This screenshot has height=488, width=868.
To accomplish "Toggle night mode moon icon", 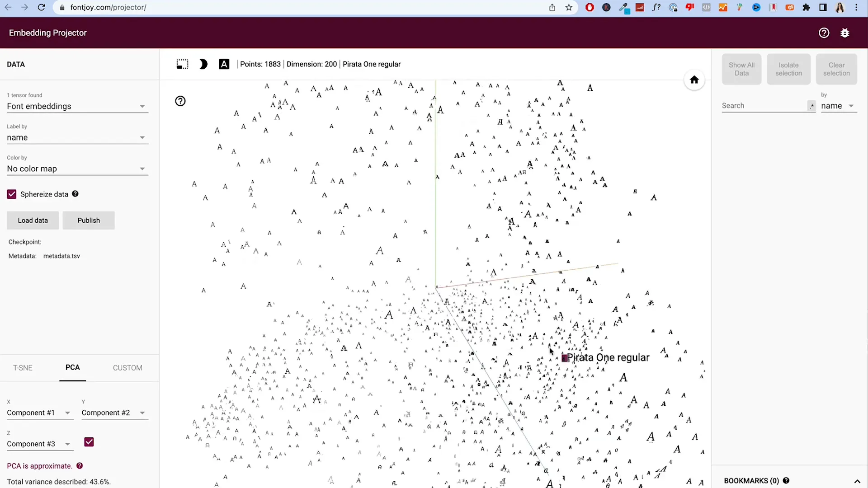I will click(203, 64).
